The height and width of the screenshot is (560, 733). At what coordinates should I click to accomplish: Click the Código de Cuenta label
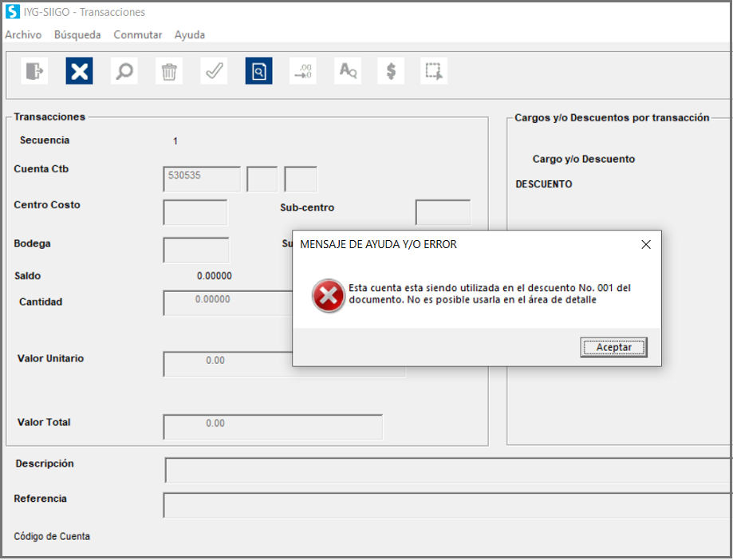(52, 536)
